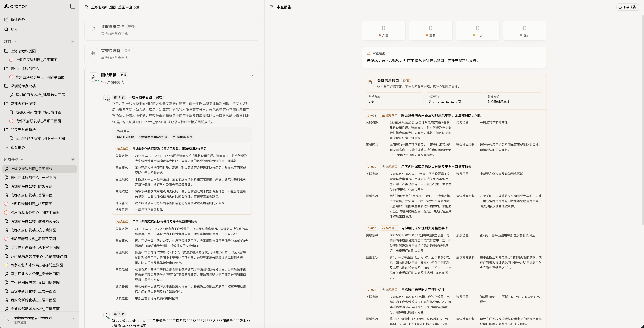Click the 读取图纸文件 step icon

pyautogui.click(x=93, y=29)
